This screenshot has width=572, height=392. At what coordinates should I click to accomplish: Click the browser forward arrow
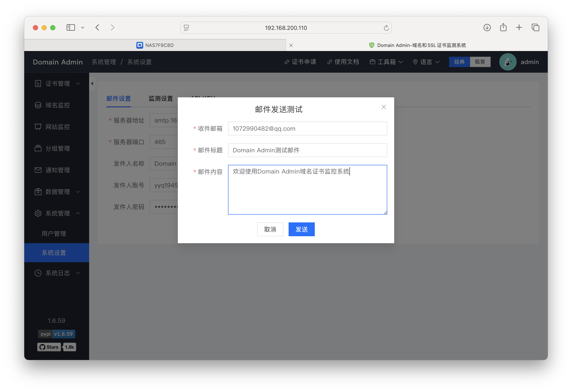[x=112, y=27]
